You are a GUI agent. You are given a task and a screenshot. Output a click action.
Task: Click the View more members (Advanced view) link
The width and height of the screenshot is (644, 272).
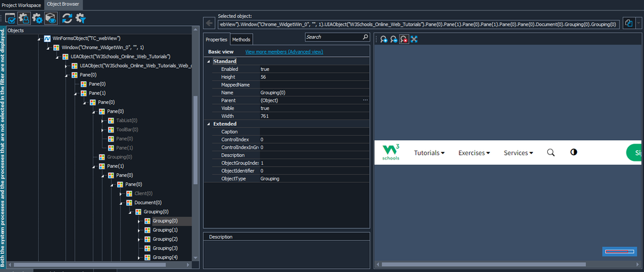[284, 52]
